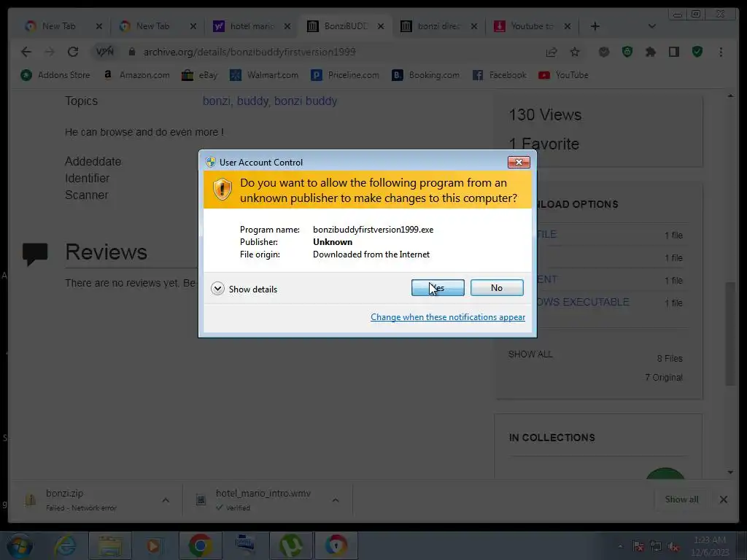The height and width of the screenshot is (560, 747).
Task: Open uTorrent from taskbar
Action: click(290, 545)
